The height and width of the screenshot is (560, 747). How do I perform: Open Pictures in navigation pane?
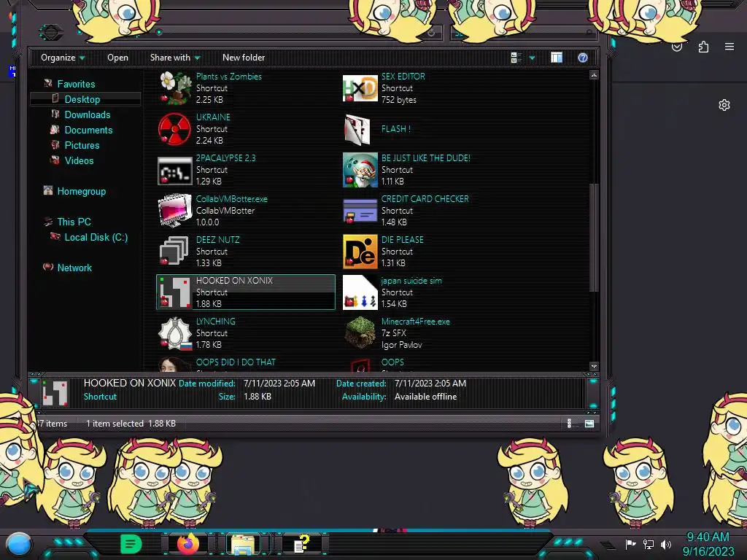click(x=82, y=145)
